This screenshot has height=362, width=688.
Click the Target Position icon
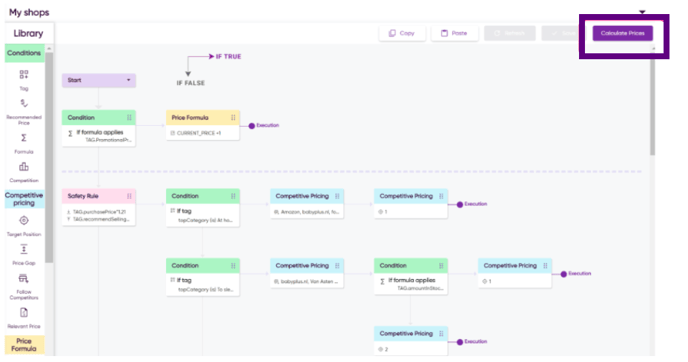click(x=24, y=220)
